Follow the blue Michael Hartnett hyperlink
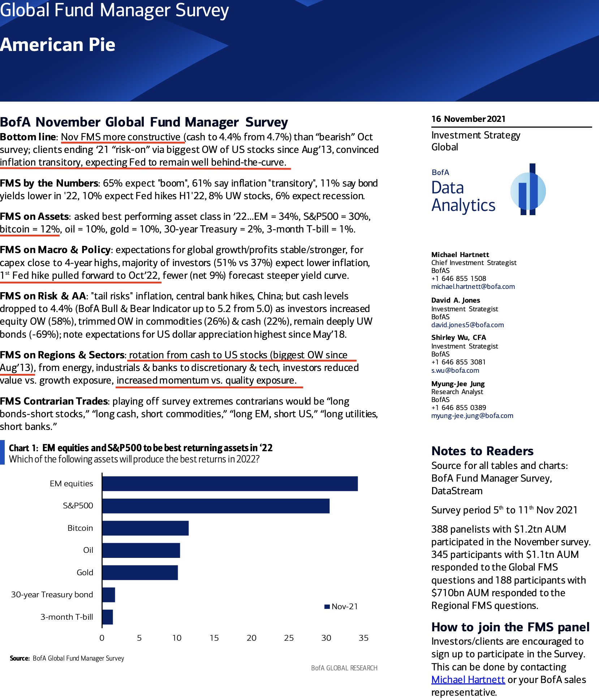Image resolution: width=599 pixels, height=700 pixels. point(468,679)
